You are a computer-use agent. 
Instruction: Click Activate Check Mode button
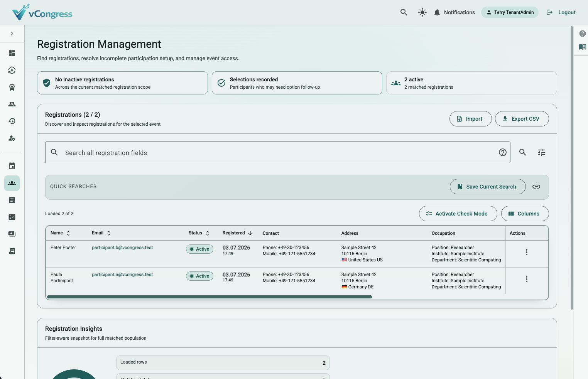[x=458, y=214]
